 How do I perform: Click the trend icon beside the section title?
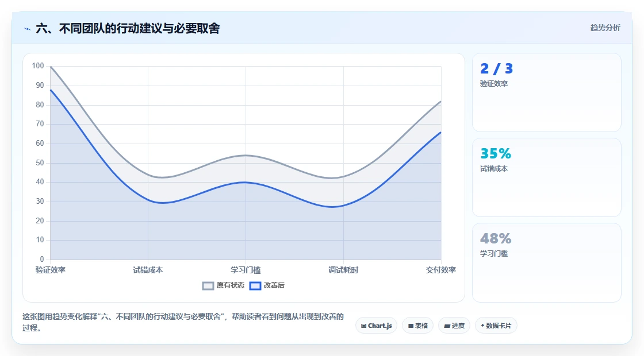pyautogui.click(x=28, y=29)
